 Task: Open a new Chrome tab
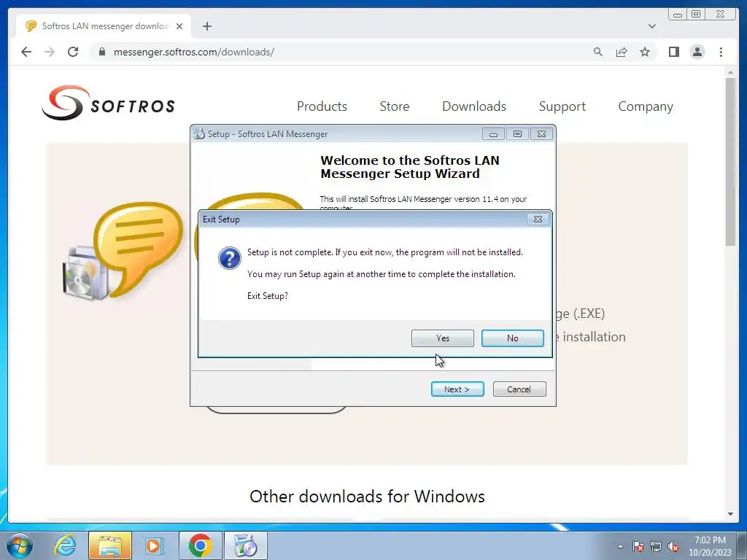pyautogui.click(x=206, y=26)
